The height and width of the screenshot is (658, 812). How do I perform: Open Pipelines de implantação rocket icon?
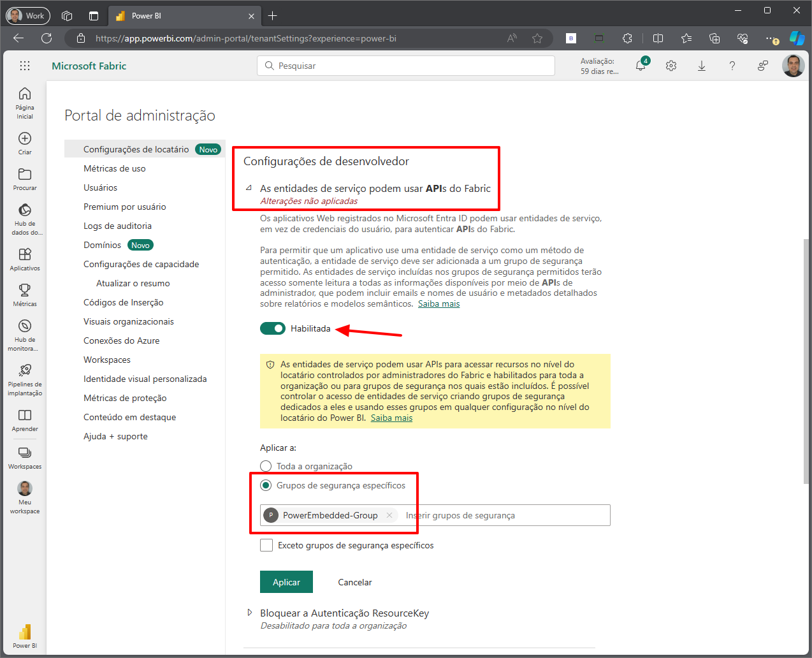click(x=25, y=370)
